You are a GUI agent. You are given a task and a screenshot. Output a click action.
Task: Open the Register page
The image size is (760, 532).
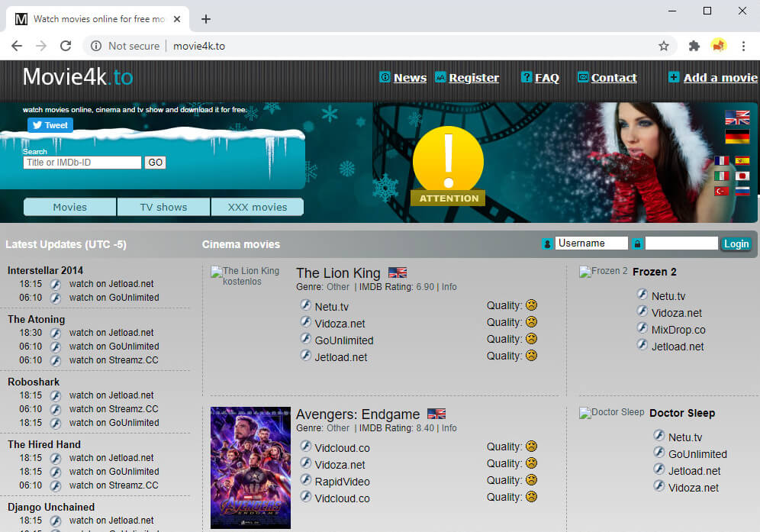pos(474,78)
